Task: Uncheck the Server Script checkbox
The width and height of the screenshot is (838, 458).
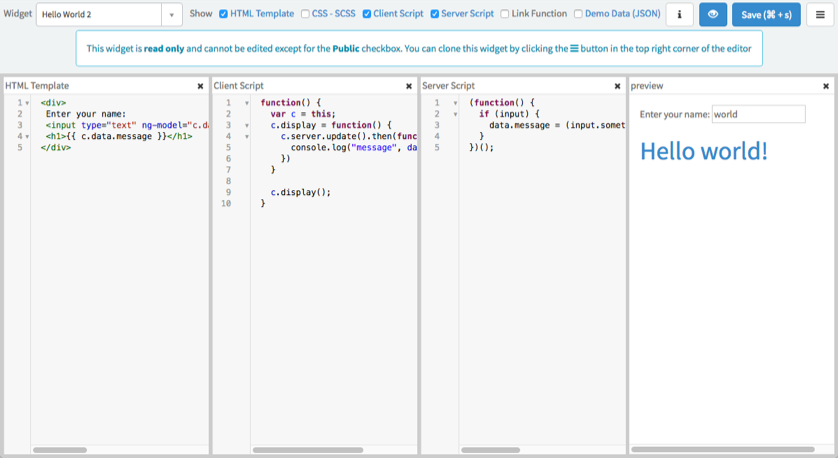Action: (434, 14)
